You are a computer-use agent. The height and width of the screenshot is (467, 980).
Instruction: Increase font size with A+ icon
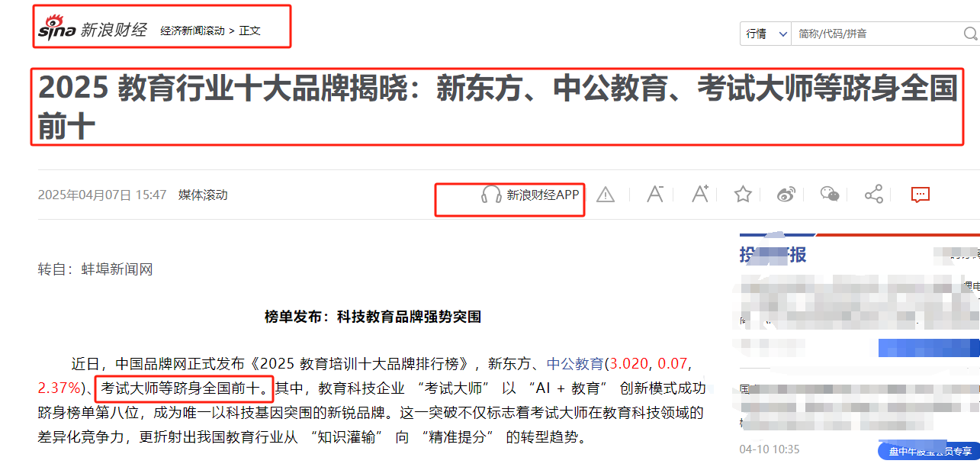(699, 194)
